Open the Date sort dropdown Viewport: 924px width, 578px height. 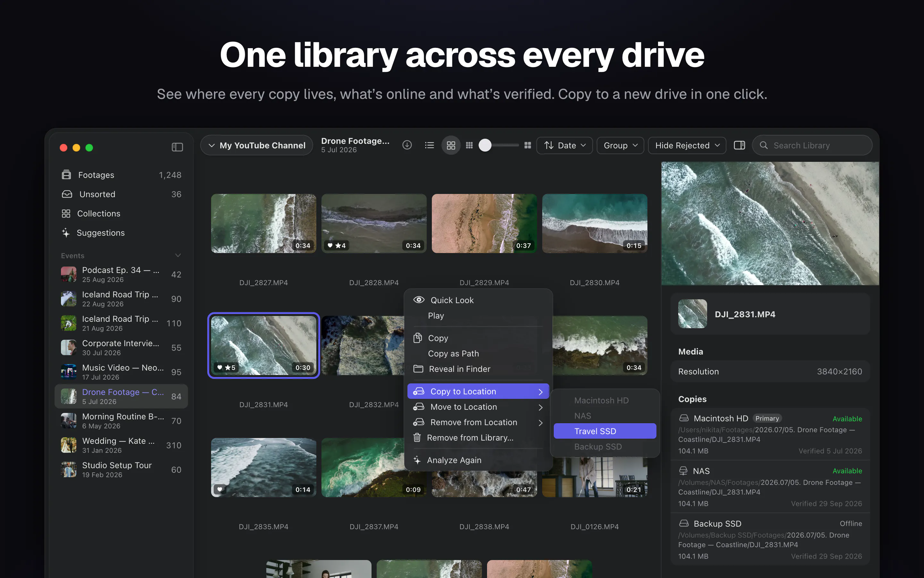click(x=564, y=145)
